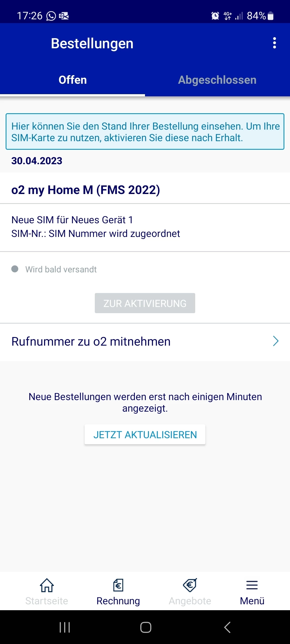This screenshot has width=290, height=644.
Task: Tap the Neue SIM für Neues Gerät entry
Action: pyautogui.click(x=72, y=220)
